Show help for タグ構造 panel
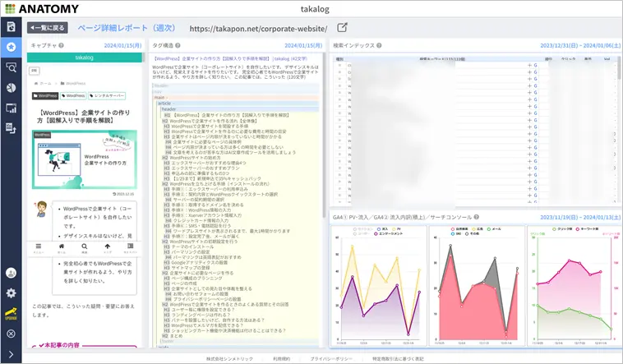The image size is (623, 364). pos(178,45)
